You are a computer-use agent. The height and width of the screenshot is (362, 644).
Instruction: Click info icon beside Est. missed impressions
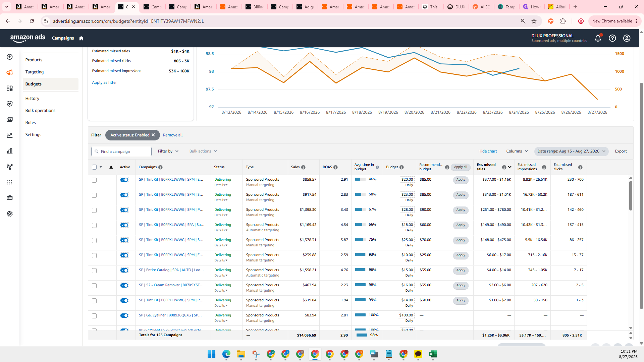pyautogui.click(x=544, y=167)
